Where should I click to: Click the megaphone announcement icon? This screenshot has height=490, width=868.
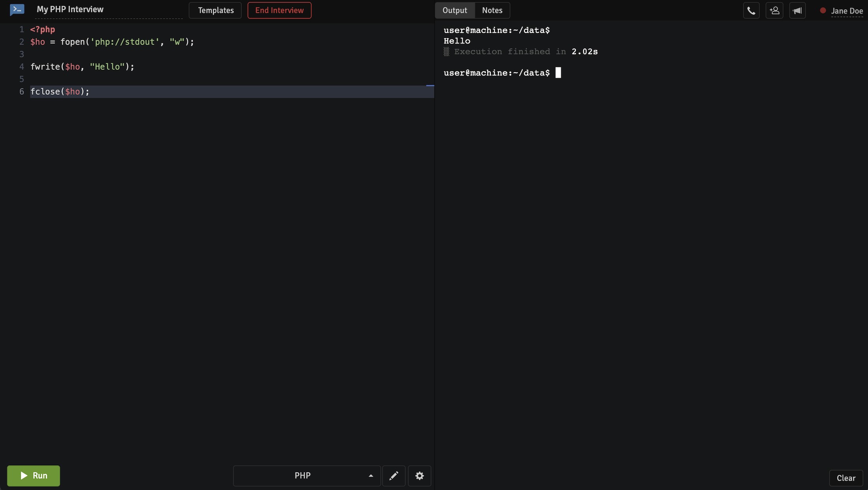point(797,11)
